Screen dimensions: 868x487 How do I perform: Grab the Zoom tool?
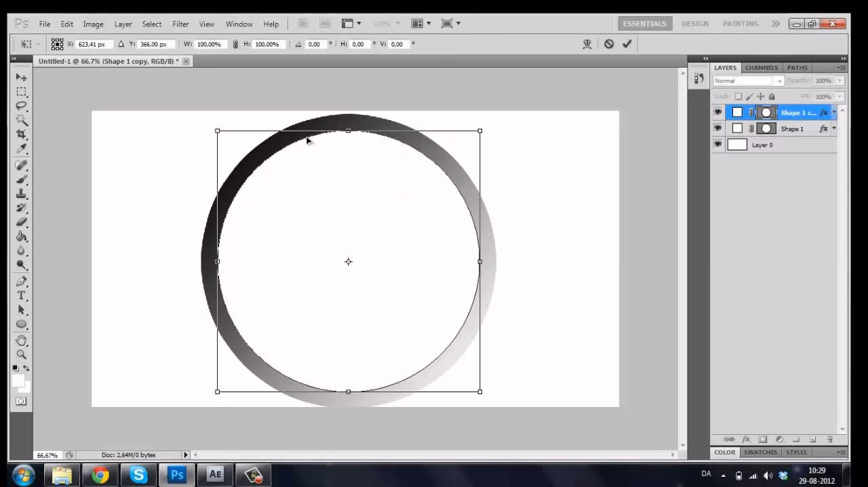pos(21,353)
